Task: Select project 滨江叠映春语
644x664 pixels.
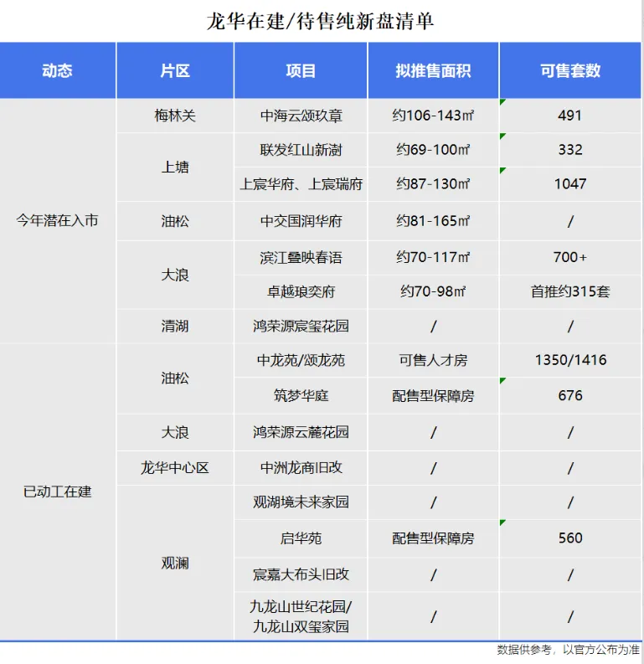Action: [x=301, y=258]
